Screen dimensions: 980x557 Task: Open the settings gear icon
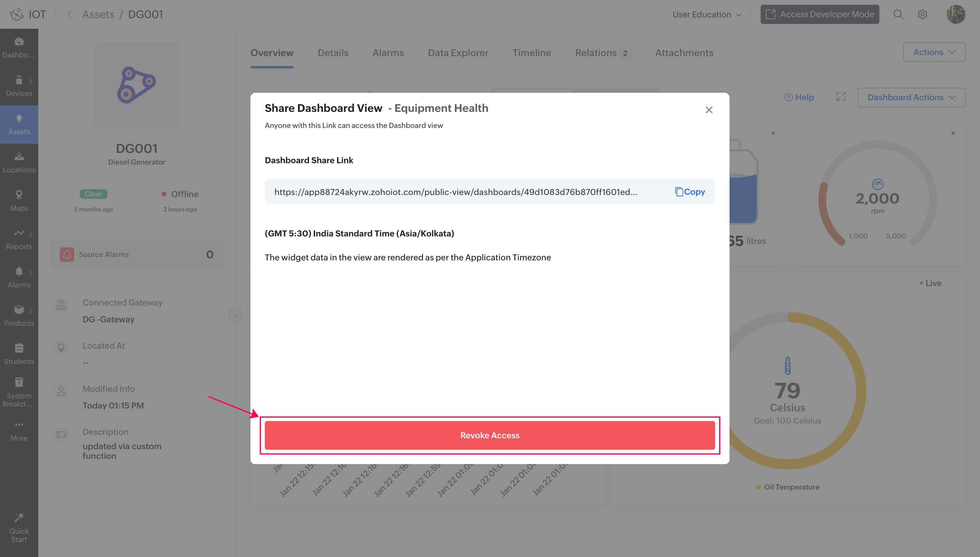tap(922, 14)
